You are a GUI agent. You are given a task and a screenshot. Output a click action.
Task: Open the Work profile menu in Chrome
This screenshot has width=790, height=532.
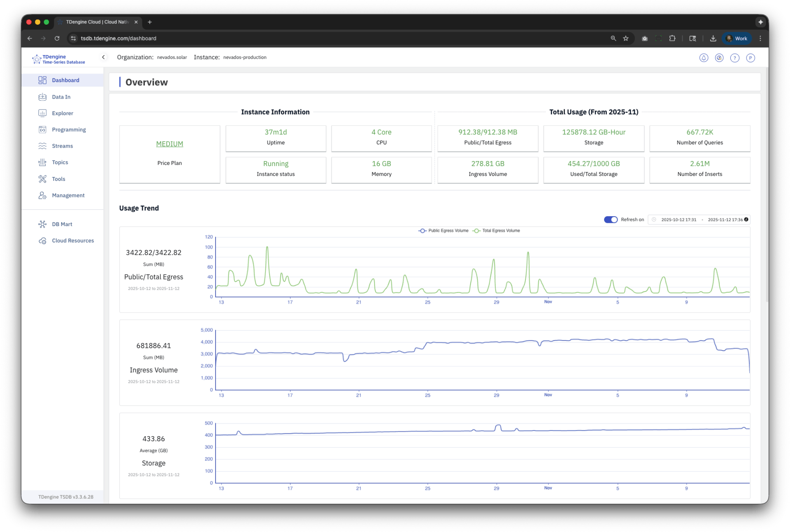(737, 38)
